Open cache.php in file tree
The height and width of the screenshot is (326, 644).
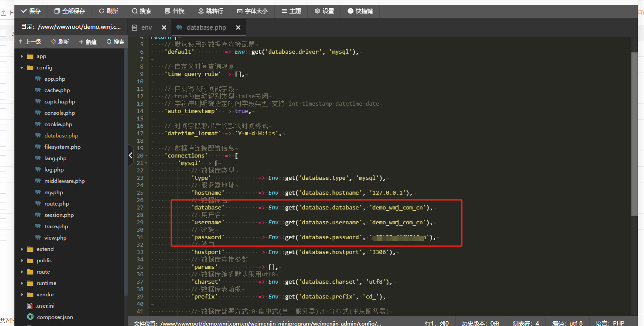coord(57,90)
